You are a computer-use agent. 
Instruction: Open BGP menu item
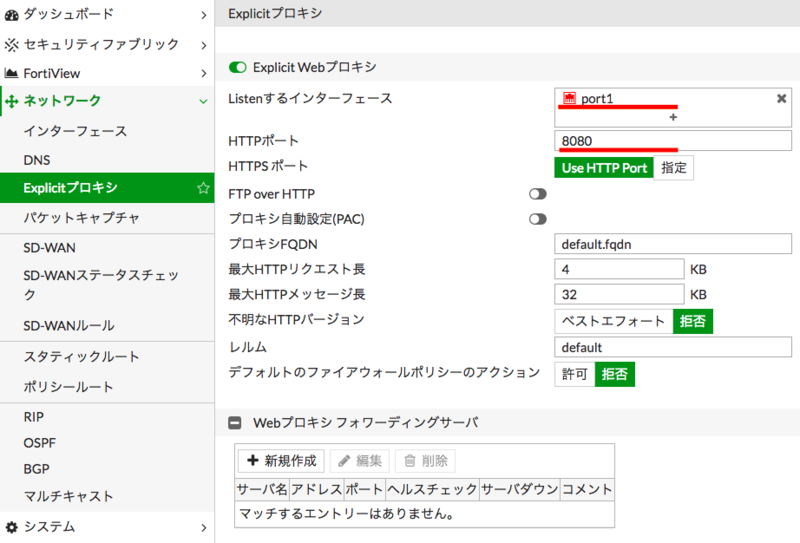107,469
